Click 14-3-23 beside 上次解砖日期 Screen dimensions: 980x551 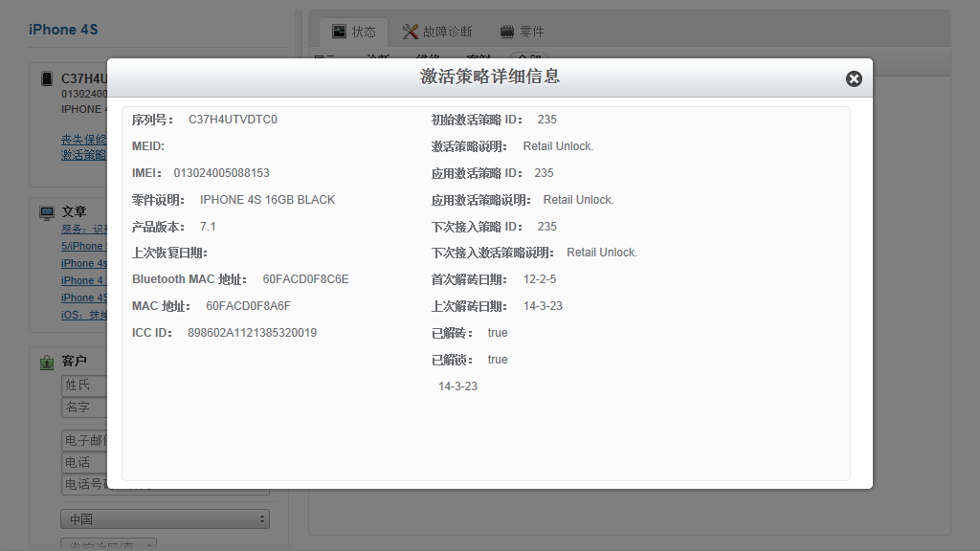[543, 306]
